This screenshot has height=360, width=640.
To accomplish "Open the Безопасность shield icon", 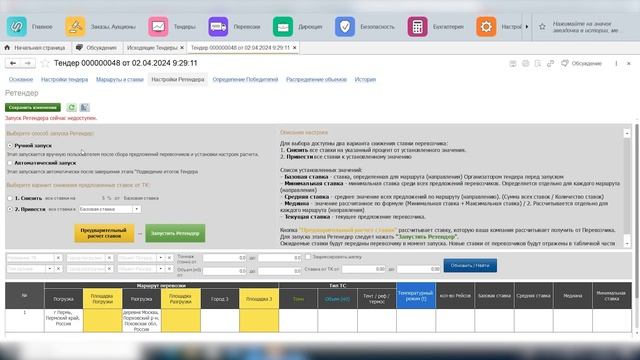I will [x=345, y=27].
